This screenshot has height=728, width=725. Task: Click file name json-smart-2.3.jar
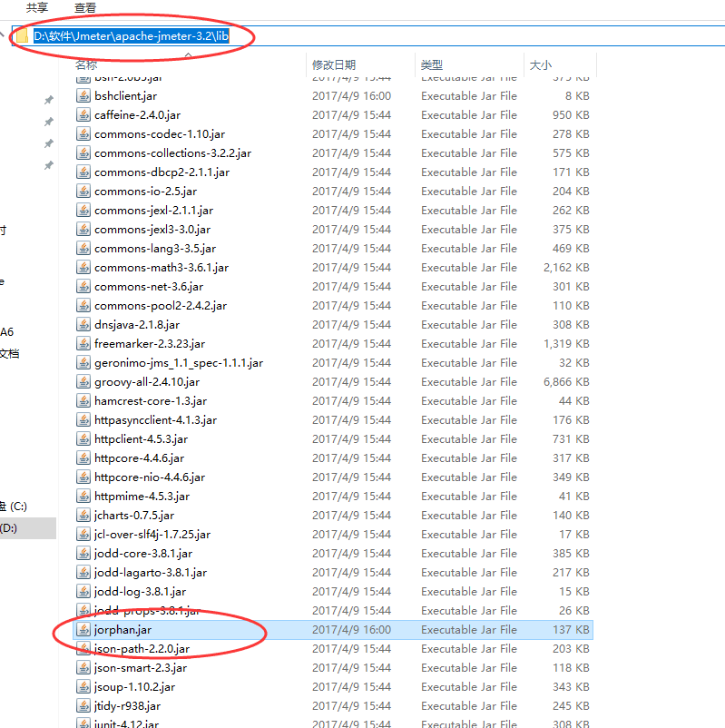tap(141, 668)
